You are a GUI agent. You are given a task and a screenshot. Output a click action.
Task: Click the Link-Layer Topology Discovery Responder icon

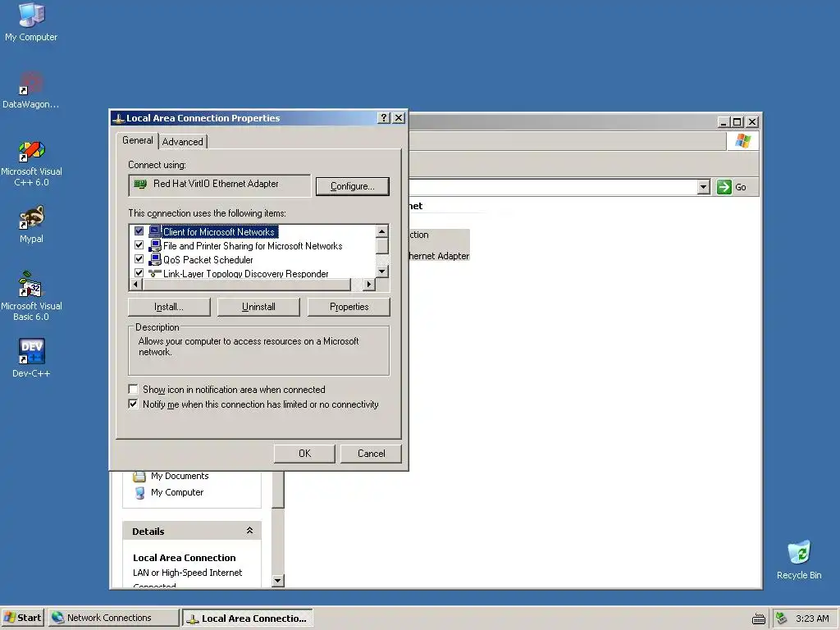(155, 273)
